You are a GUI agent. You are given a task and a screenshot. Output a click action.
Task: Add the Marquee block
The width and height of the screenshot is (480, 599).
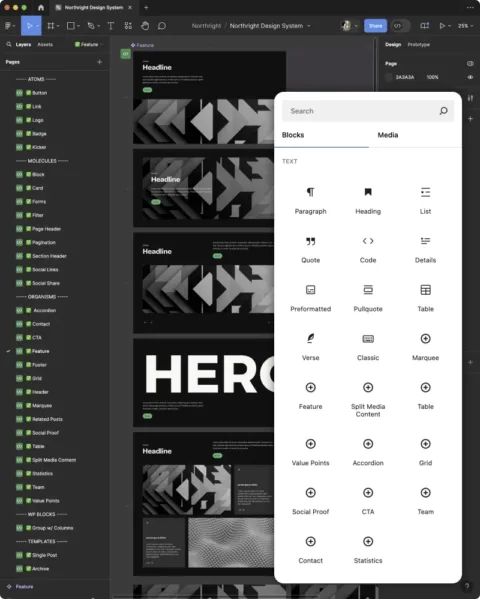tap(425, 348)
